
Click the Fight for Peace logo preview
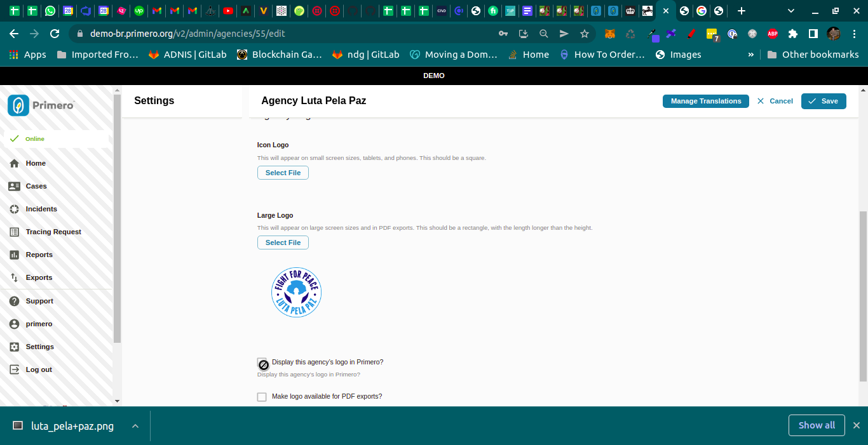pyautogui.click(x=296, y=293)
